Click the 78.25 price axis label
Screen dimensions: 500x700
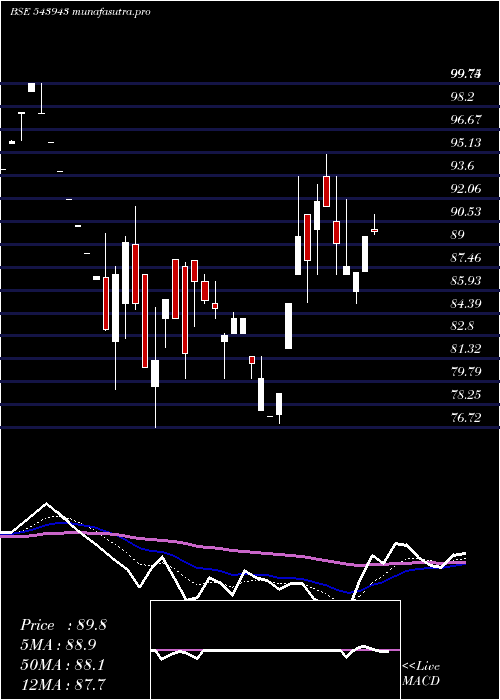tap(466, 395)
